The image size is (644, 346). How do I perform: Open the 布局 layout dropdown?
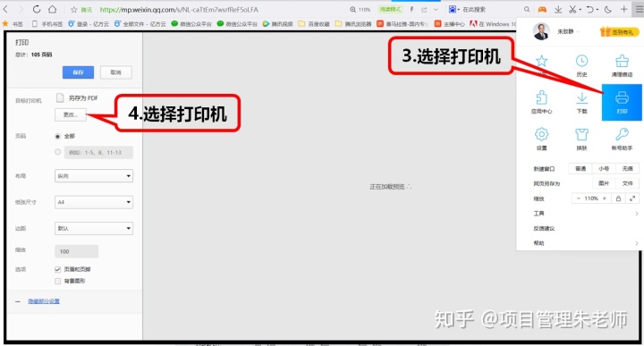[94, 176]
